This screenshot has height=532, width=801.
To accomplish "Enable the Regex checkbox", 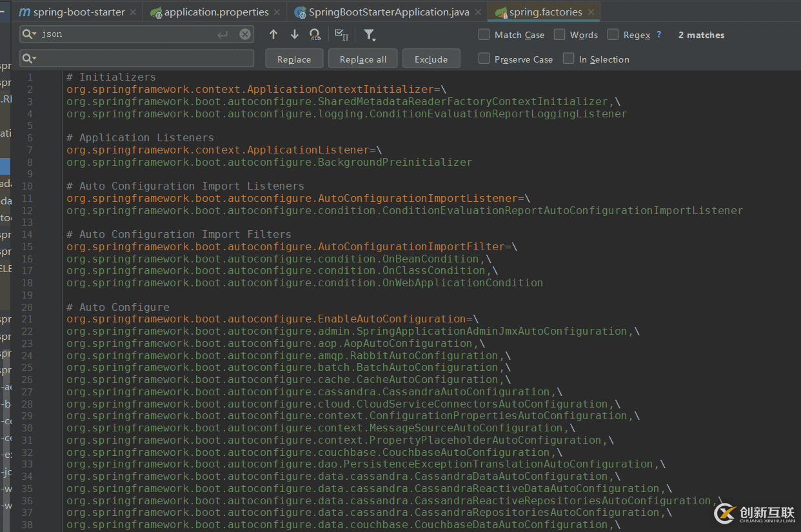I will 613,35.
